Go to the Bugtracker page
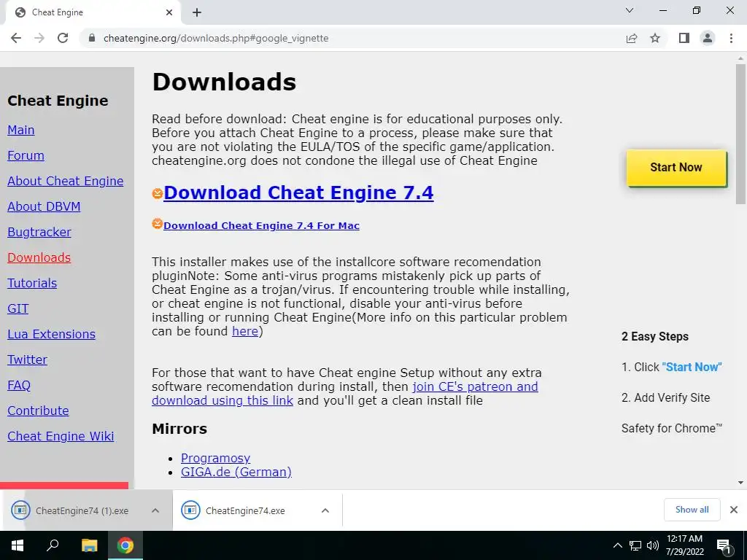 39,232
